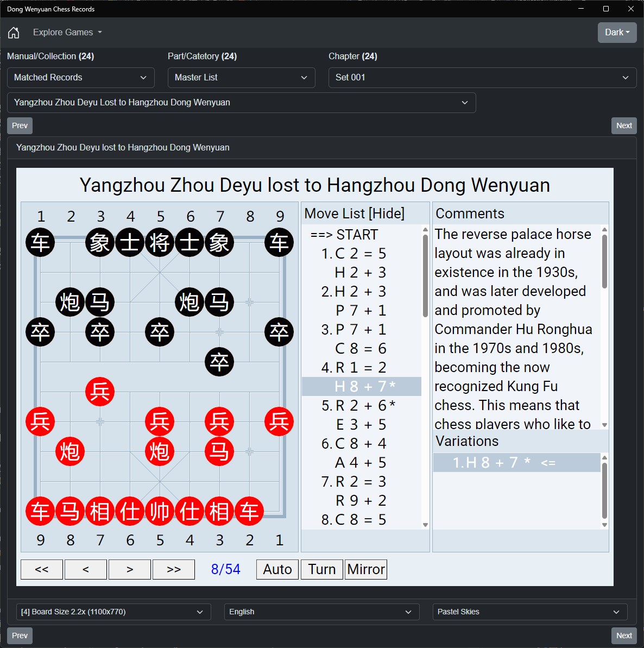Jump to game start with << button
This screenshot has width=644, height=648.
pyautogui.click(x=42, y=569)
